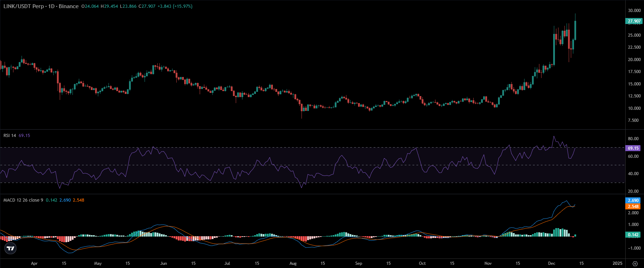
Task: Click the RSI value tag 69.15
Action: tap(633, 148)
